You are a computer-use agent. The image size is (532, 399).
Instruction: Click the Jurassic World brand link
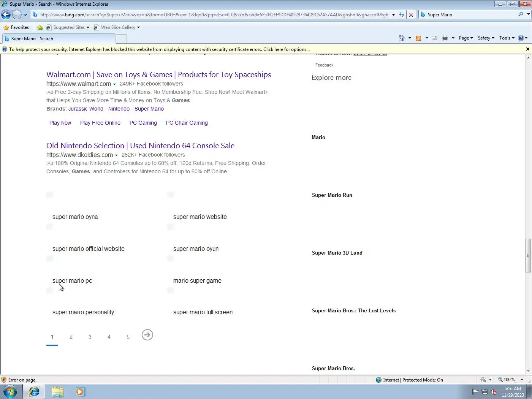coord(86,109)
